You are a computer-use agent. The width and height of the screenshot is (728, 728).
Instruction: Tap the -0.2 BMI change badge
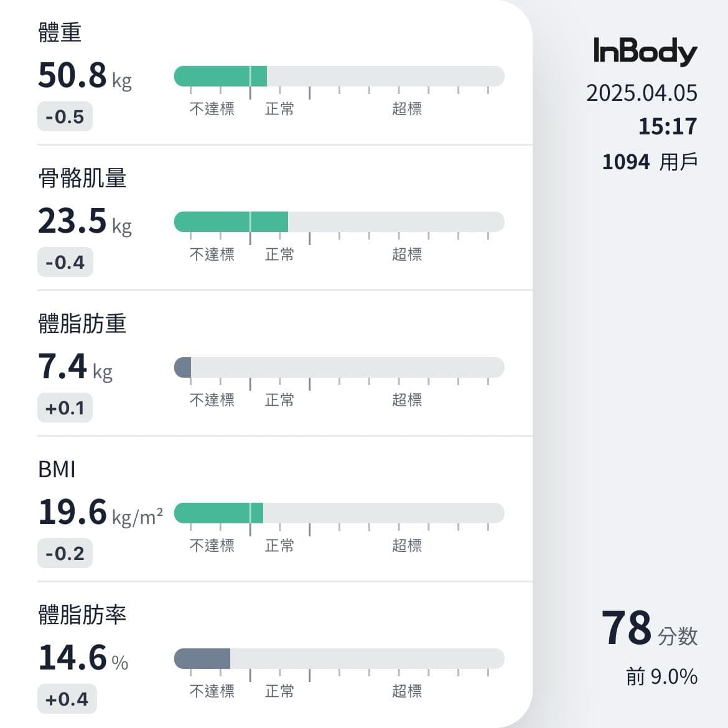pyautogui.click(x=65, y=553)
